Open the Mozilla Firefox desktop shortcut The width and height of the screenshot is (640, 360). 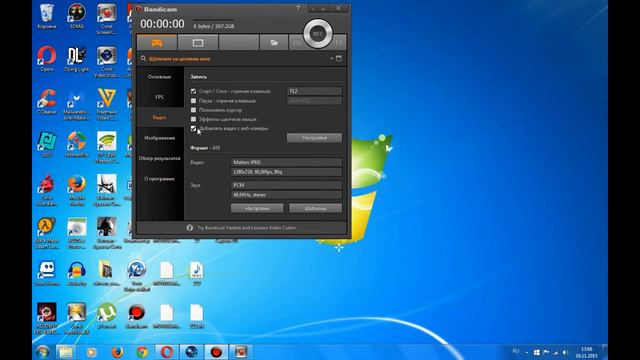point(77,190)
